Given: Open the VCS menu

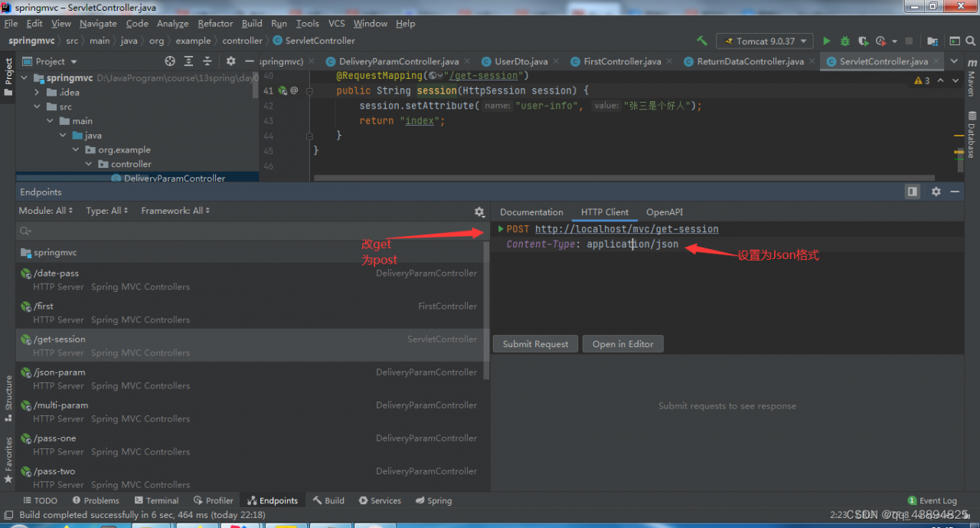Looking at the screenshot, I should (x=336, y=23).
